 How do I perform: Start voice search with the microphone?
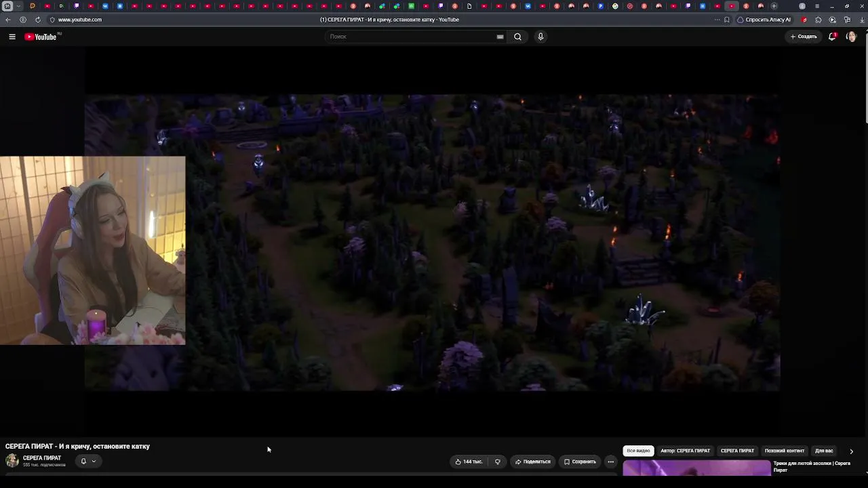coord(540,37)
